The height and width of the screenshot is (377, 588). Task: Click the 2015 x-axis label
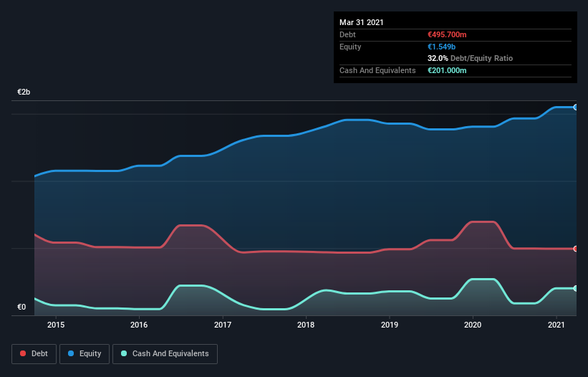(x=56, y=325)
